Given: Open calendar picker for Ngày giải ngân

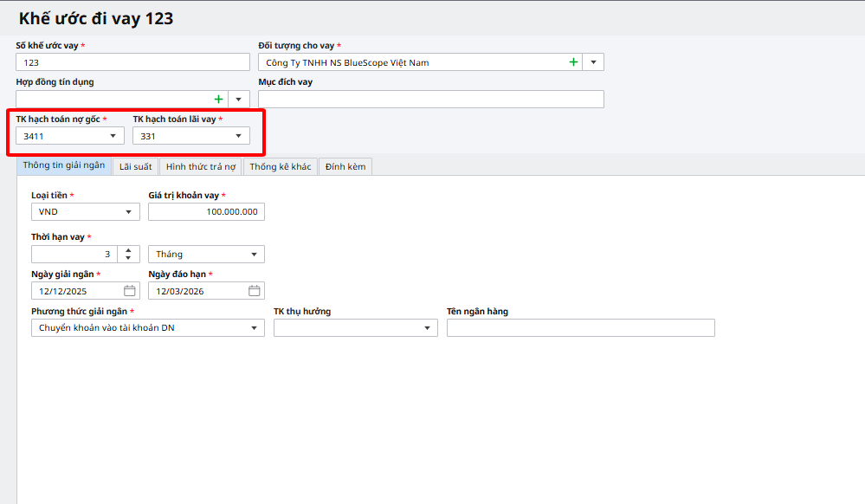Looking at the screenshot, I should (129, 291).
